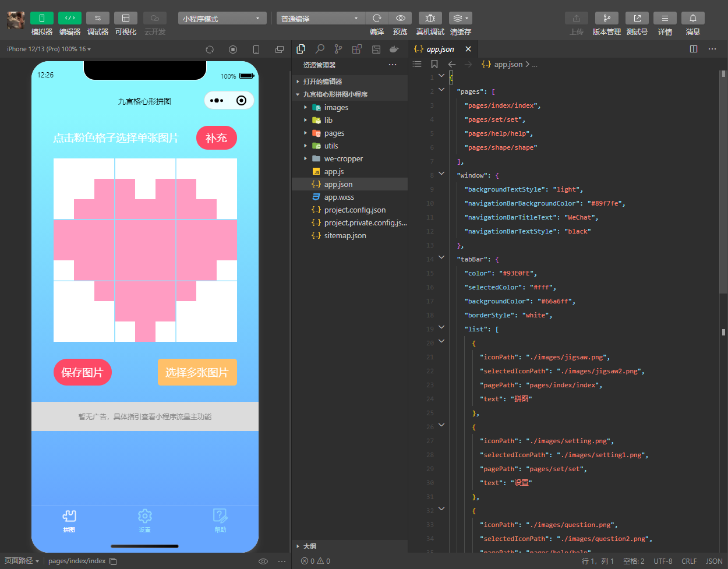The width and height of the screenshot is (728, 569).
Task: Expand the images folder in explorer
Action: tap(336, 108)
